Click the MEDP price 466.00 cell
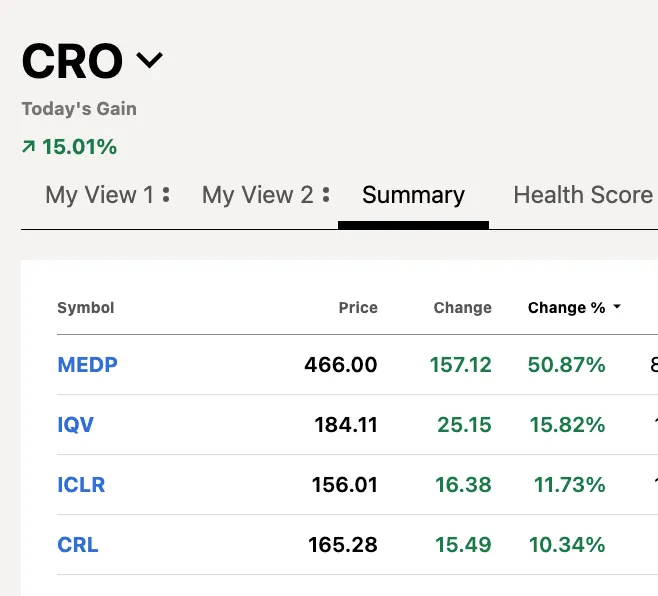Image resolution: width=658 pixels, height=596 pixels. [x=341, y=365]
